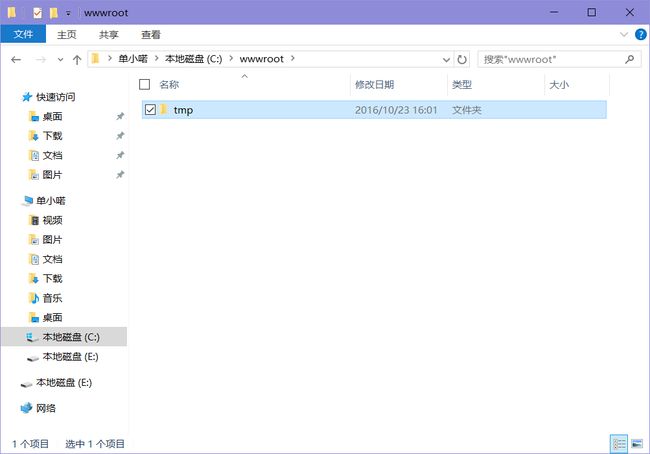650x454 pixels.
Task: Open the 共享 ribbon tab
Action: point(109,34)
